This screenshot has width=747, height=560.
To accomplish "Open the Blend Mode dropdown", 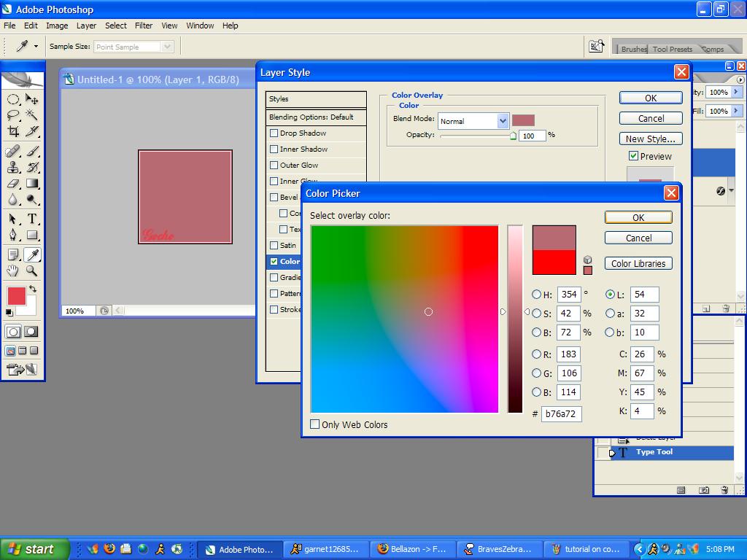I will [x=503, y=121].
